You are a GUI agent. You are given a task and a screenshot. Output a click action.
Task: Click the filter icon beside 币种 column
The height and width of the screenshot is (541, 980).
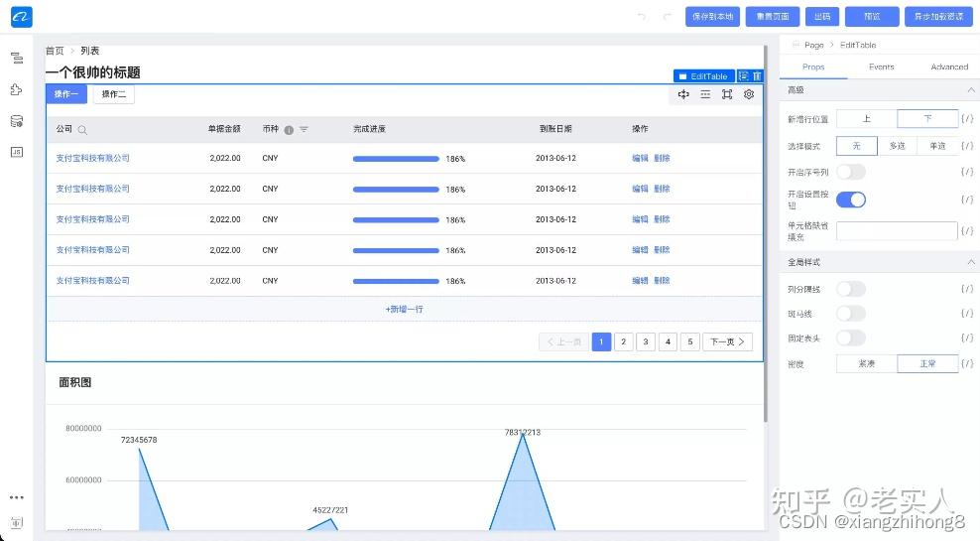click(x=304, y=129)
